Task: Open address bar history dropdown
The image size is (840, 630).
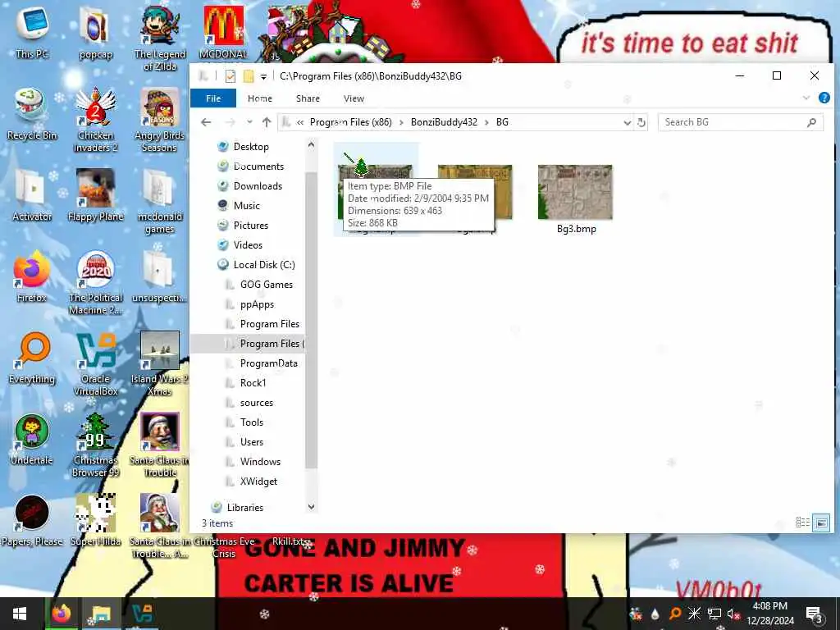Action: tap(628, 123)
